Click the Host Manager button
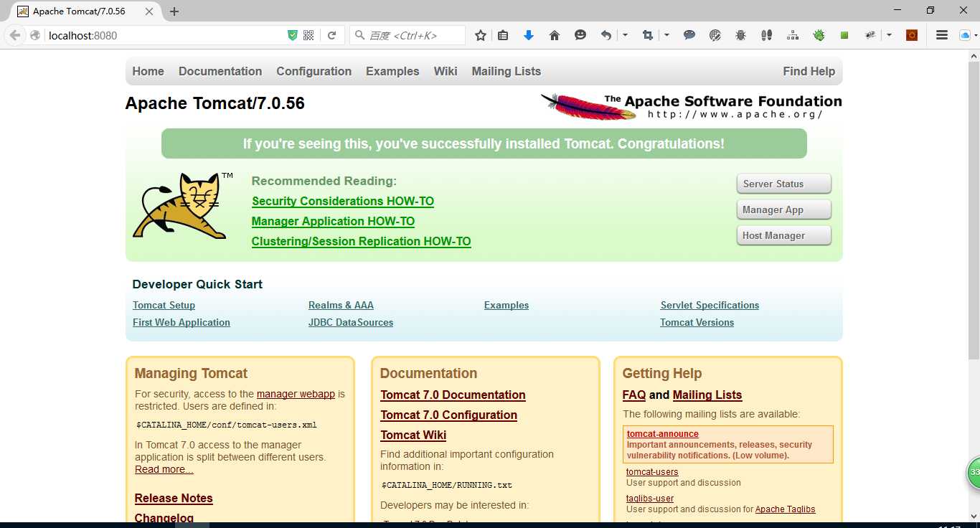980x528 pixels. point(783,235)
